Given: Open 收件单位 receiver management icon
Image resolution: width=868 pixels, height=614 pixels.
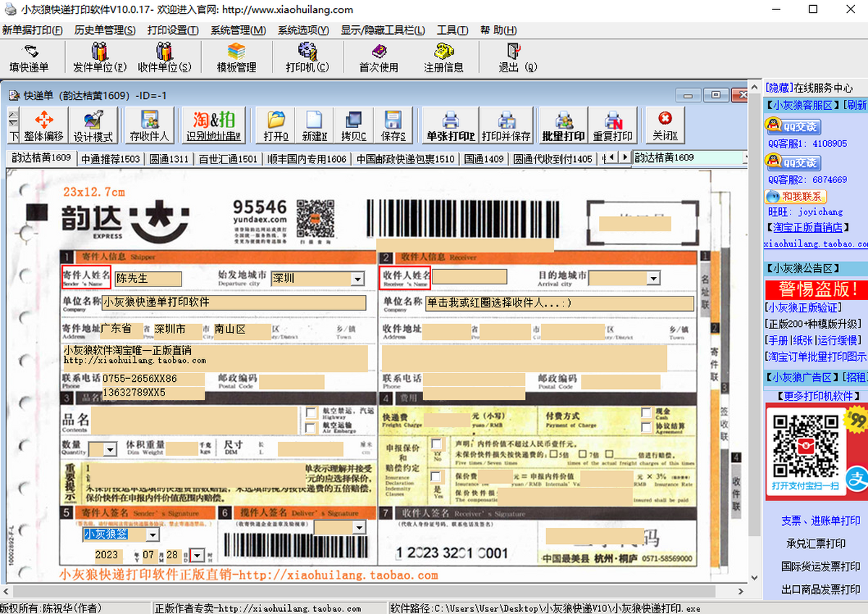Looking at the screenshot, I should click(x=164, y=58).
